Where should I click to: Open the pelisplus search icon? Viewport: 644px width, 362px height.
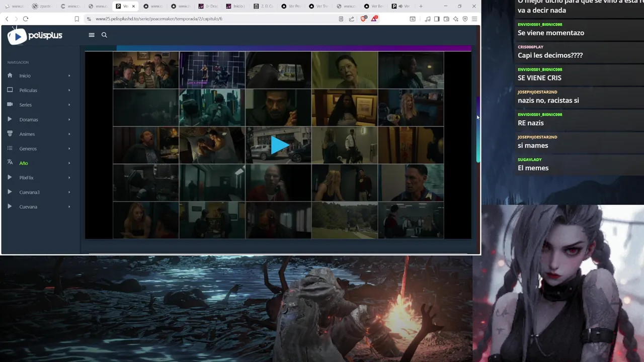coord(104,35)
